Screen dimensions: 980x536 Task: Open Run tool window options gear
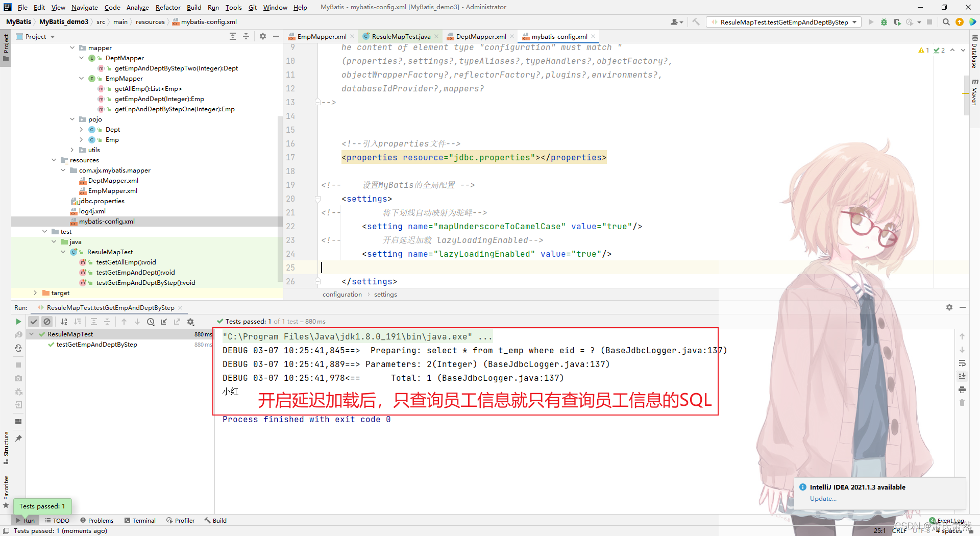949,307
